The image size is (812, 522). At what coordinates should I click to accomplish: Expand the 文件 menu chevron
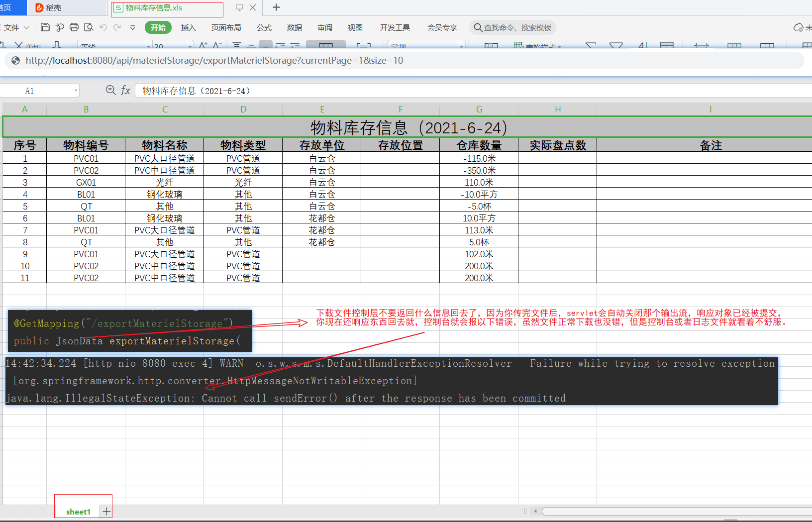[x=27, y=28]
